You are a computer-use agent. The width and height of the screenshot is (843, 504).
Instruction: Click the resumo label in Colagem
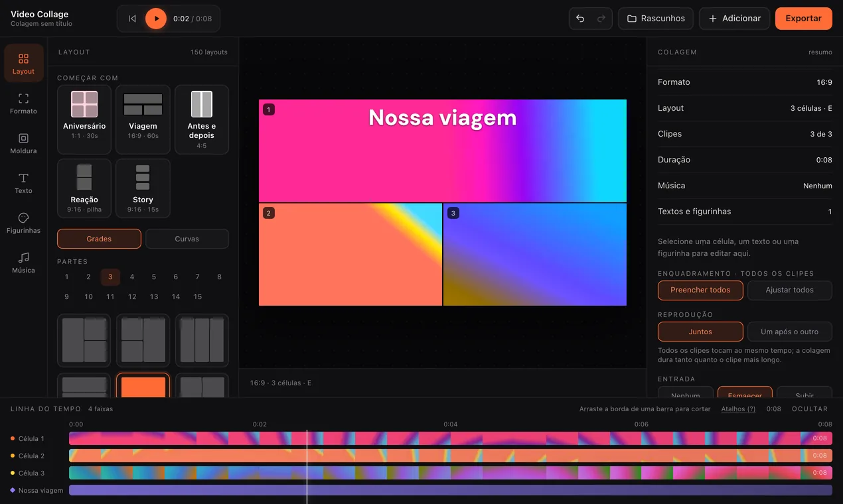(820, 52)
